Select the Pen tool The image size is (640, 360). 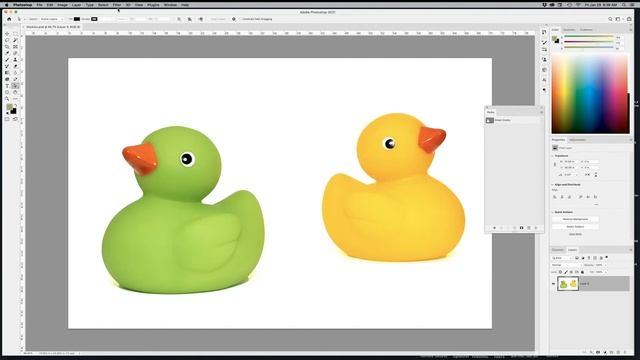pos(15,79)
